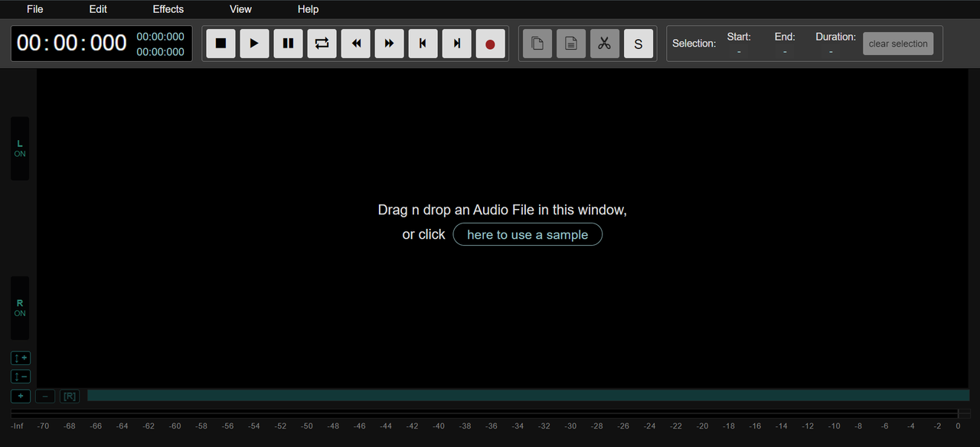This screenshot has width=980, height=447.
Task: Zoom out horizontally with the minus button
Action: [45, 396]
